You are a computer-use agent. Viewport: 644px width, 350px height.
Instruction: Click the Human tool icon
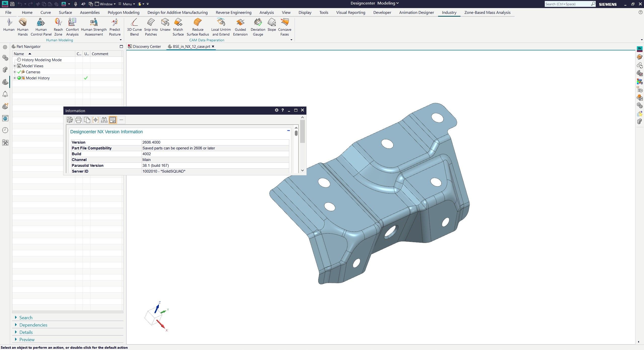9,25
